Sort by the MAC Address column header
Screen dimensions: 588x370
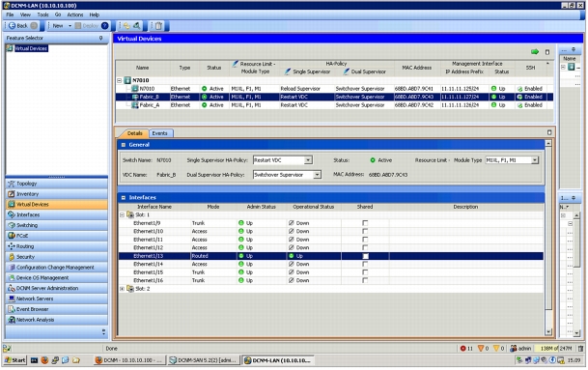point(417,68)
